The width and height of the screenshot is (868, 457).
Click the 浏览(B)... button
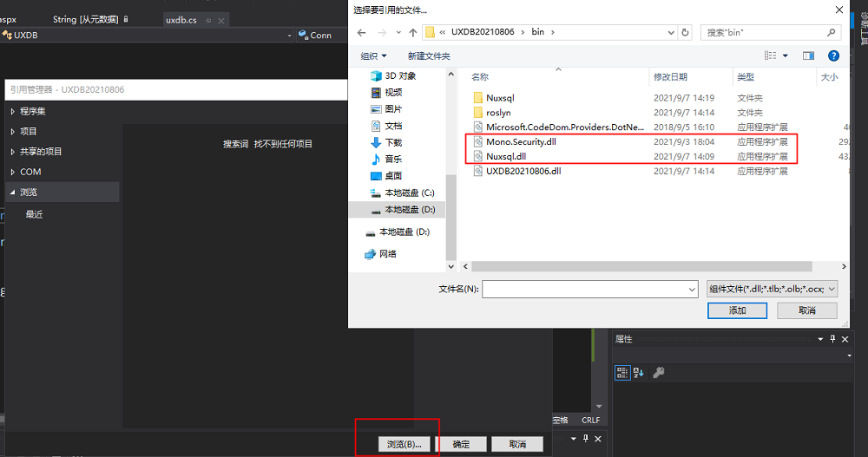click(404, 444)
